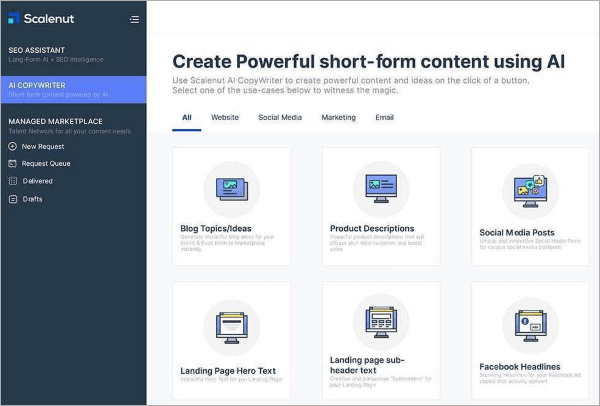Open the New Request link
Screen dimensions: 600x406
[43, 147]
